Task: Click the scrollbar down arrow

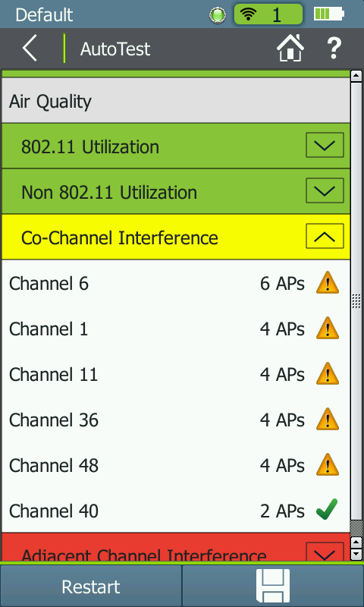Action: (x=356, y=554)
